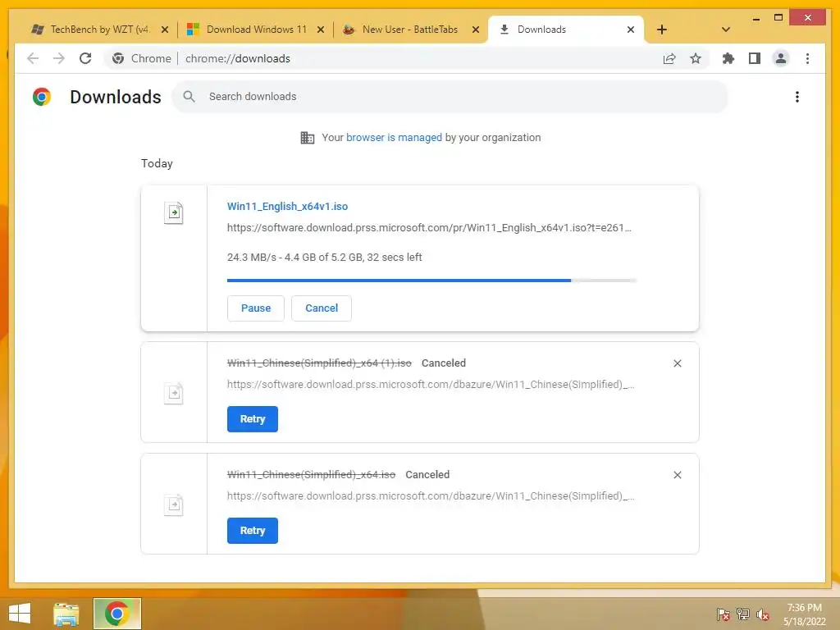The width and height of the screenshot is (840, 630).
Task: Click file icon of Win11_Chinese(Simplified)_x64.iso
Action: (174, 504)
